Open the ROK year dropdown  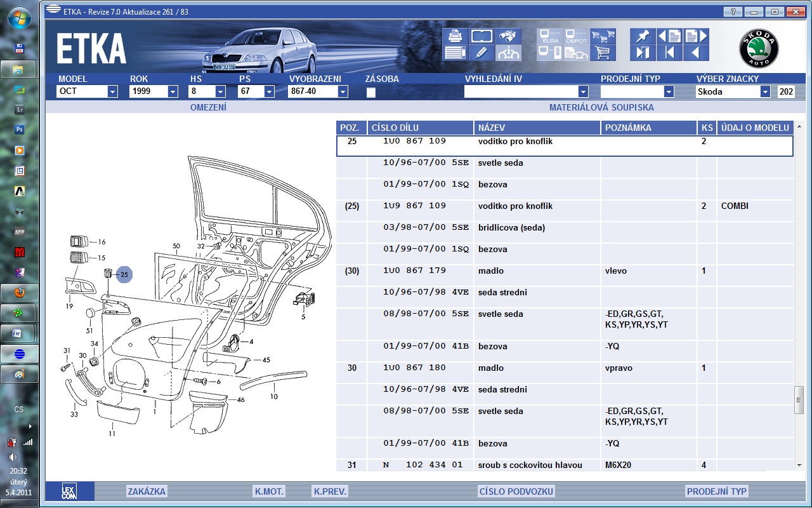(x=173, y=91)
